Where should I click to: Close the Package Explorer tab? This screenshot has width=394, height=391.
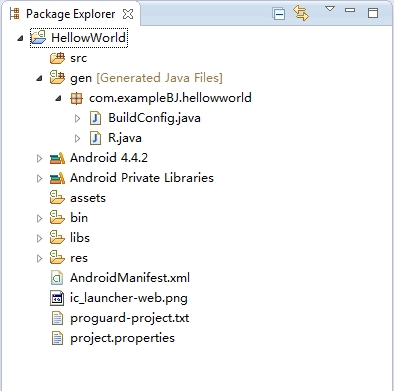tap(128, 14)
